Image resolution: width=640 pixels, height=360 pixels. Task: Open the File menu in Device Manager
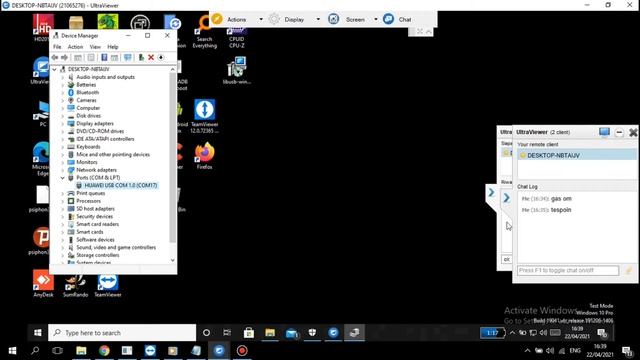[57, 47]
